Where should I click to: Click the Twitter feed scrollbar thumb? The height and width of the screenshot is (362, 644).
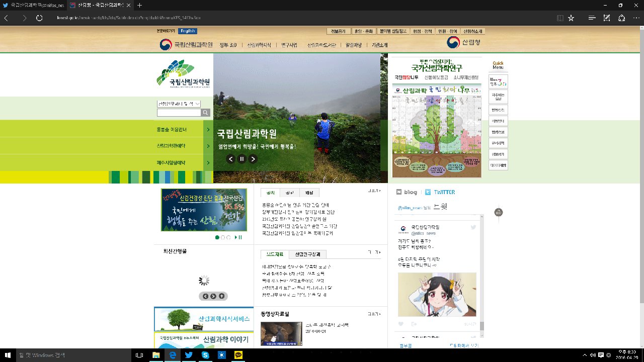[482, 326]
